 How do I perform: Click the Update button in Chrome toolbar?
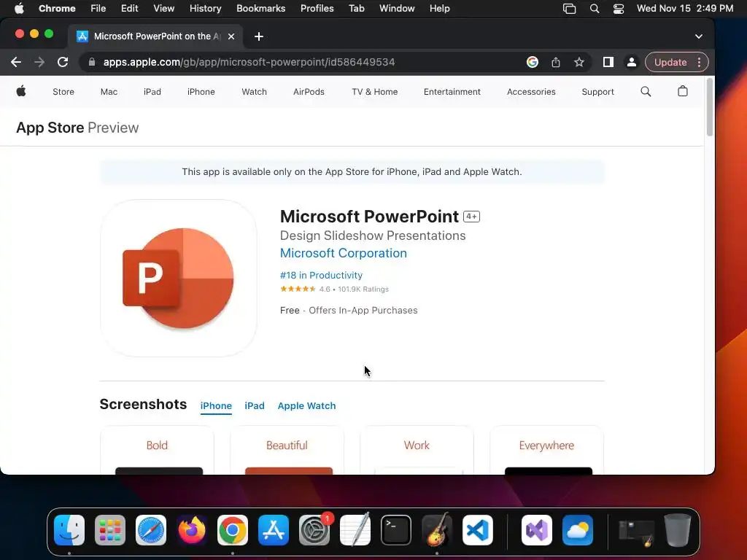coord(670,62)
